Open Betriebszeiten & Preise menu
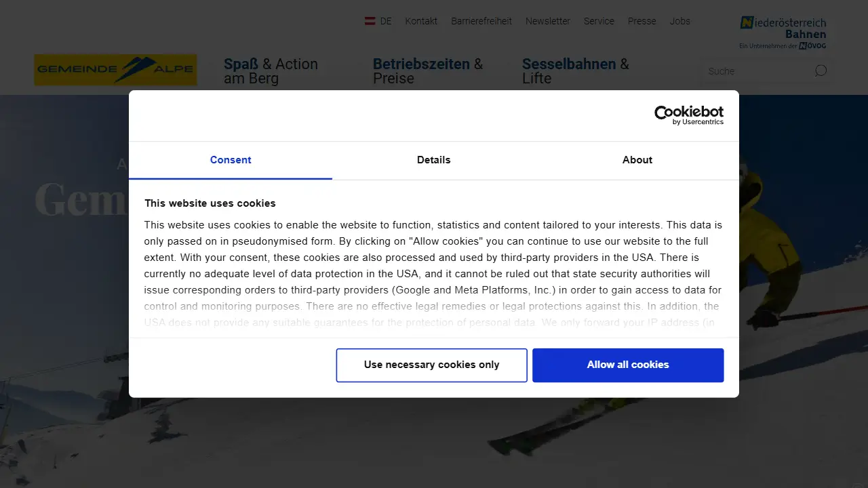The width and height of the screenshot is (868, 488). click(x=428, y=71)
